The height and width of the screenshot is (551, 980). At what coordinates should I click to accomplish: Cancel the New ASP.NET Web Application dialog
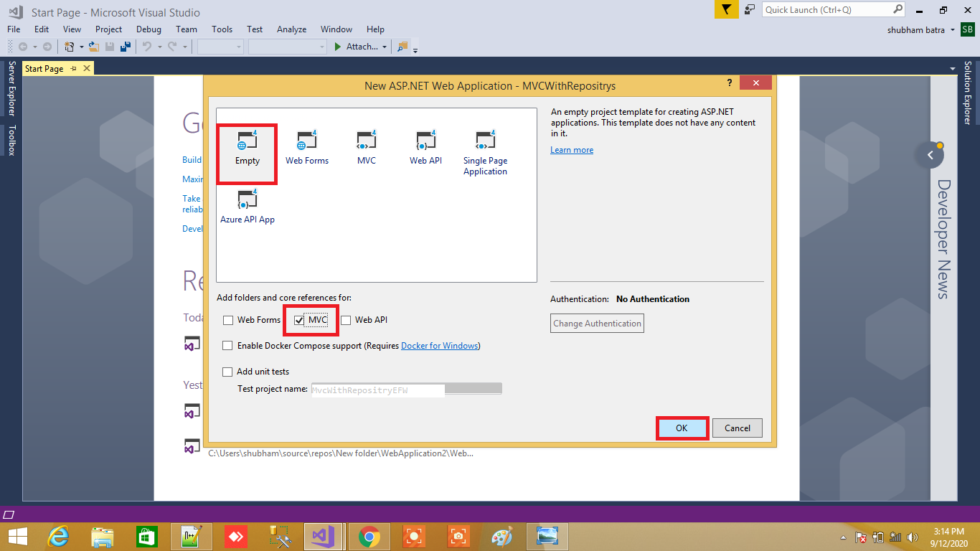(x=738, y=428)
